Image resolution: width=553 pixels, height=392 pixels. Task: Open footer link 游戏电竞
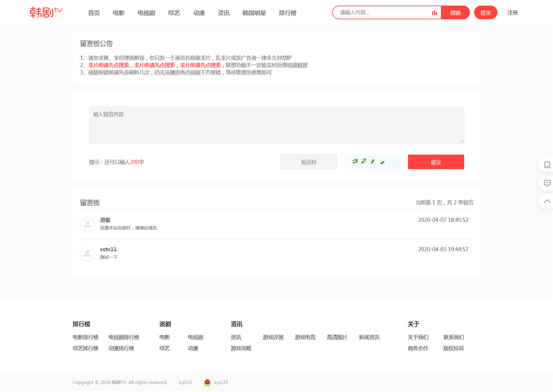point(305,337)
